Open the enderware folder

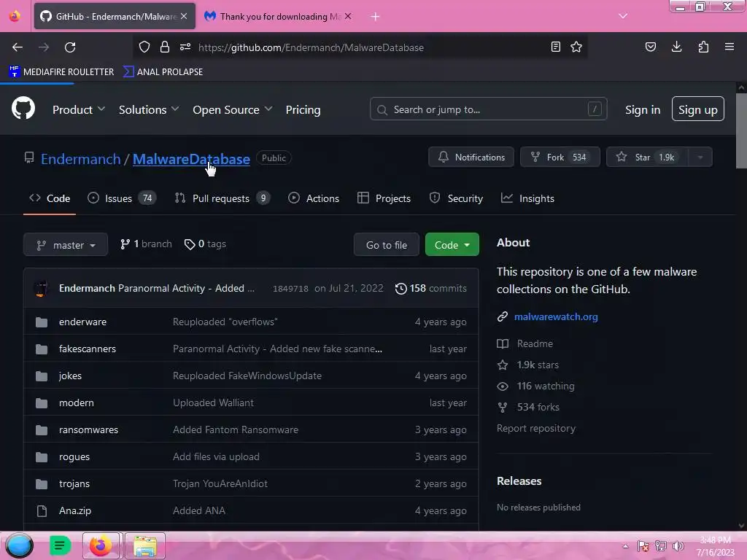point(83,322)
